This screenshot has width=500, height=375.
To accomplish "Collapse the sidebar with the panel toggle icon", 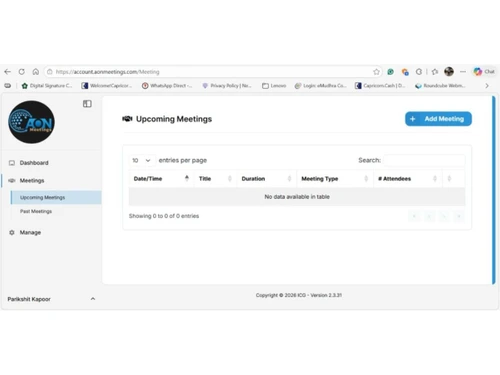I will 87,104.
